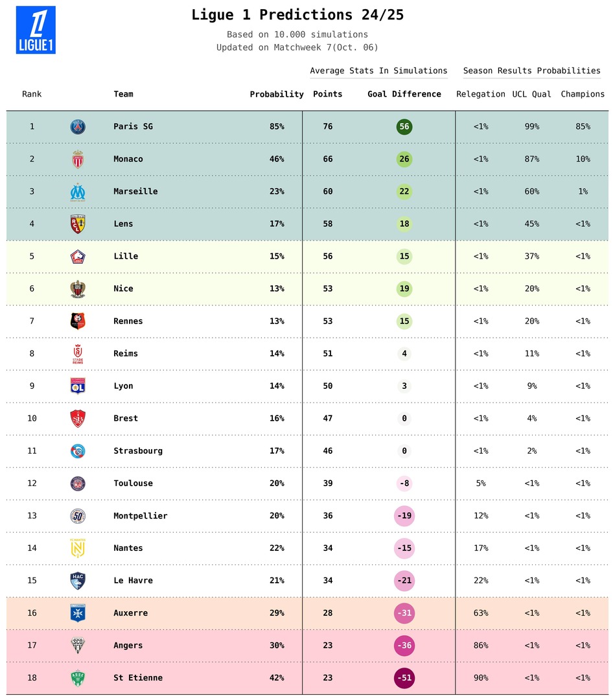Screen dimensions: 615x700
Task: Click the Average Stats In Simulations heading
Action: pyautogui.click(x=378, y=71)
